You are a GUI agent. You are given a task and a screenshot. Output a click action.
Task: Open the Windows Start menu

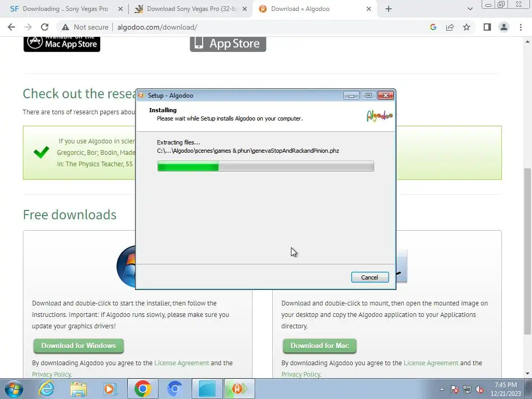13,389
